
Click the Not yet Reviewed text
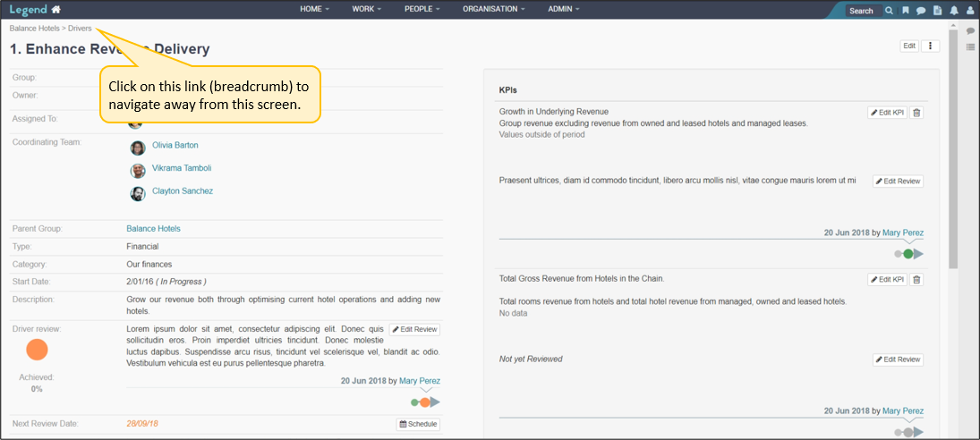531,359
